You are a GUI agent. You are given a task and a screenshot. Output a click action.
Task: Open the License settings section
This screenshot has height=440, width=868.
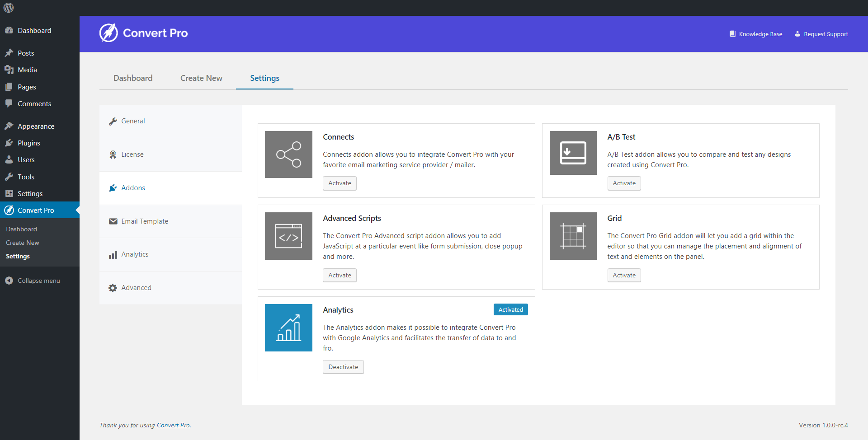(x=170, y=154)
